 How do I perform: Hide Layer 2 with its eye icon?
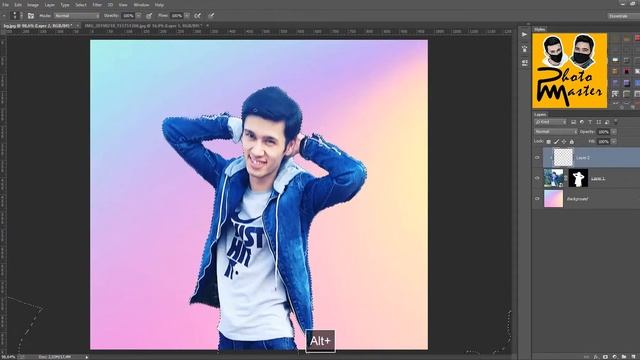(537, 158)
